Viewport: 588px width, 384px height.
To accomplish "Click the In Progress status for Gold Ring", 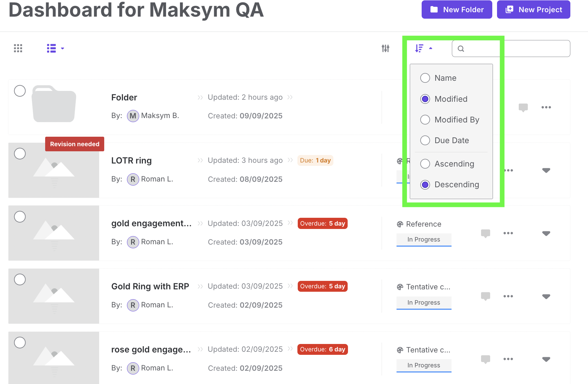I will (424, 303).
